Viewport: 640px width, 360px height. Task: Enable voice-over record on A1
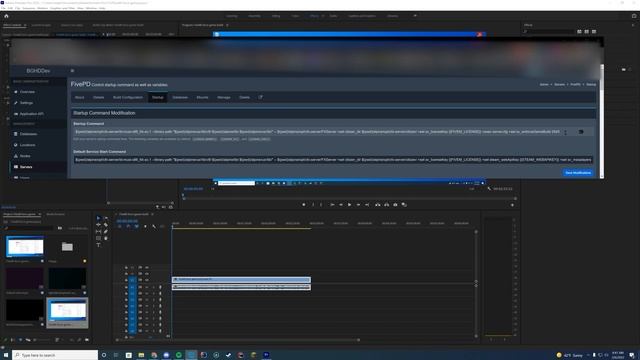pos(160,287)
